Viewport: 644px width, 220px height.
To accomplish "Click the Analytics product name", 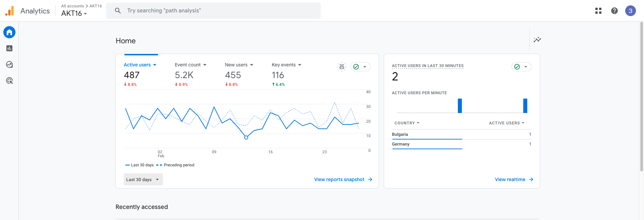I will 35,11.
